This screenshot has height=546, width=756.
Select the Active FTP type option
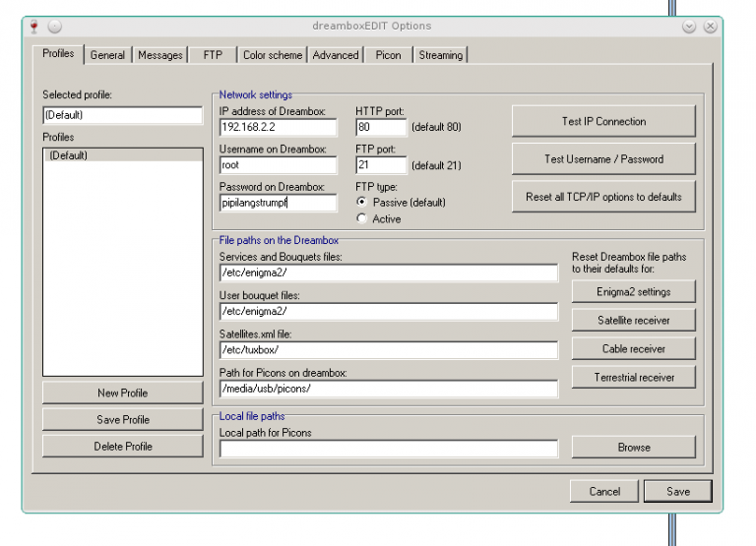pos(361,219)
